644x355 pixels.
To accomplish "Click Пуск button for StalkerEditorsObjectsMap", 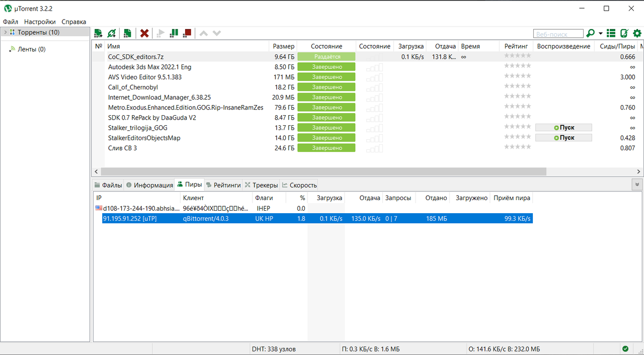I will 563,138.
